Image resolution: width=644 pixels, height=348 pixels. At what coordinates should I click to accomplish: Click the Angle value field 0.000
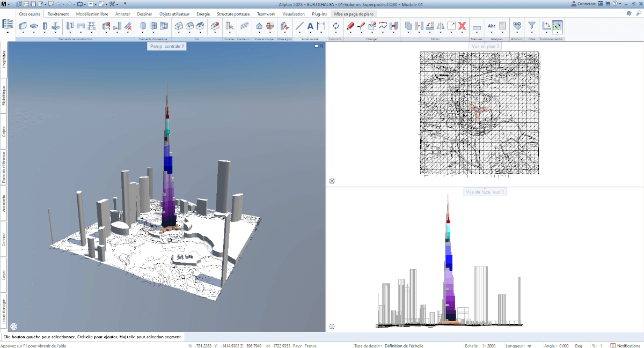point(563,346)
